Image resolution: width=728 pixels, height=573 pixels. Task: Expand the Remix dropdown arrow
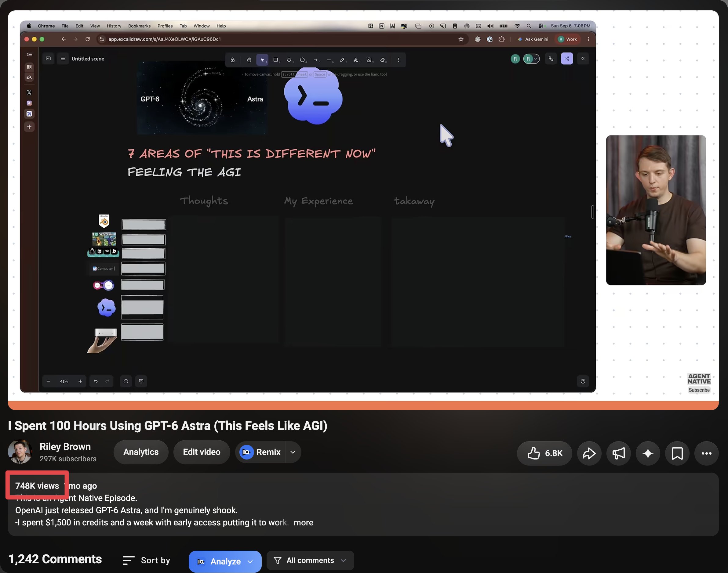(x=293, y=452)
